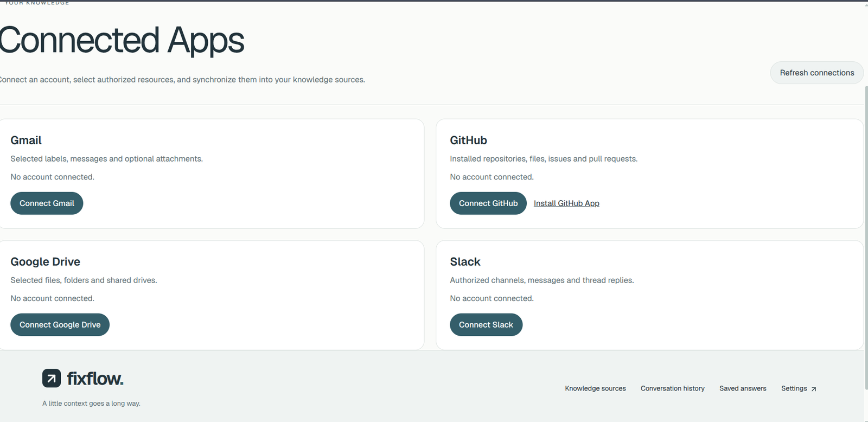Open the Install GitHub App link
The image size is (868, 422).
coord(566,203)
